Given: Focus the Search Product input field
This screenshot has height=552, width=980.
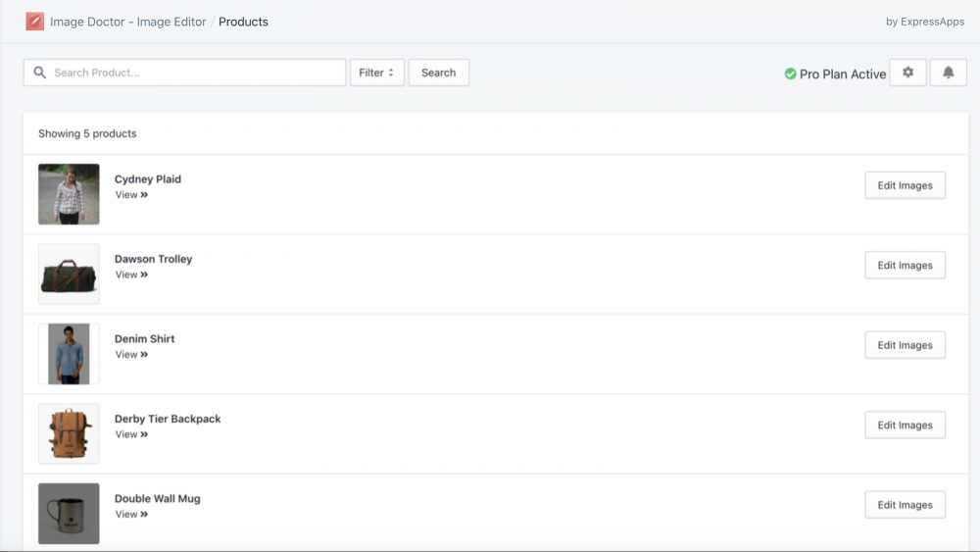Looking at the screenshot, I should click(x=184, y=73).
